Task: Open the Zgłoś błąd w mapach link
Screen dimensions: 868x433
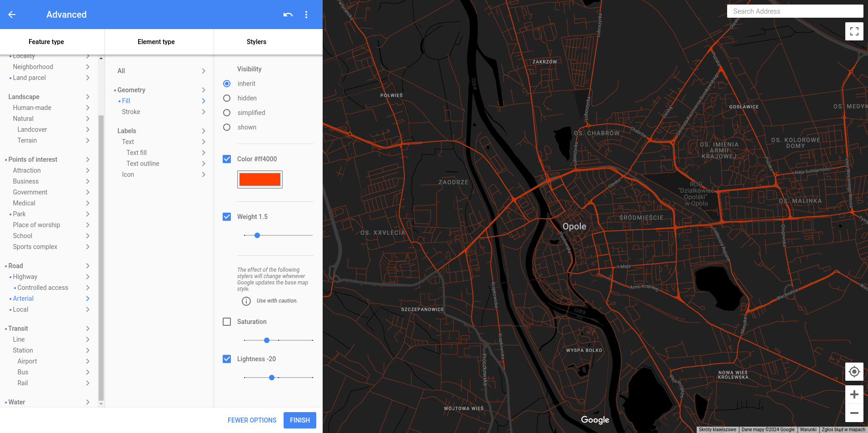Action: pyautogui.click(x=843, y=429)
